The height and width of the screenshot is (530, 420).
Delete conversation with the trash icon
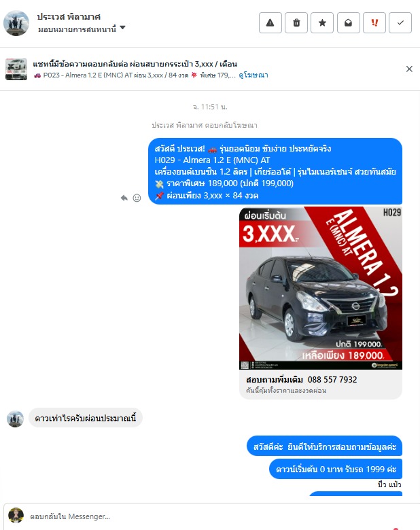click(x=296, y=22)
